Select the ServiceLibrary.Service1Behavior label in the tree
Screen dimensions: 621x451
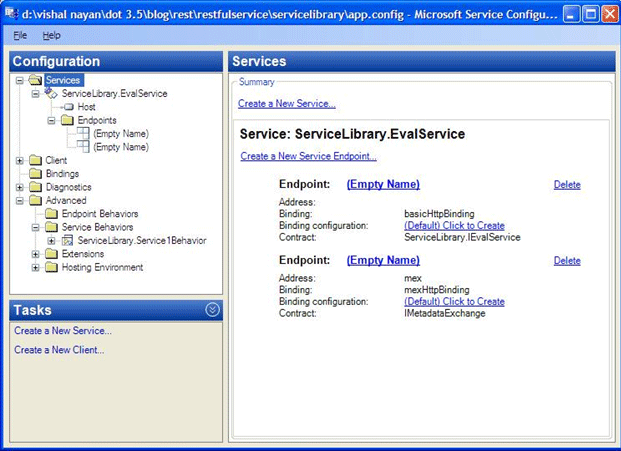tap(142, 240)
